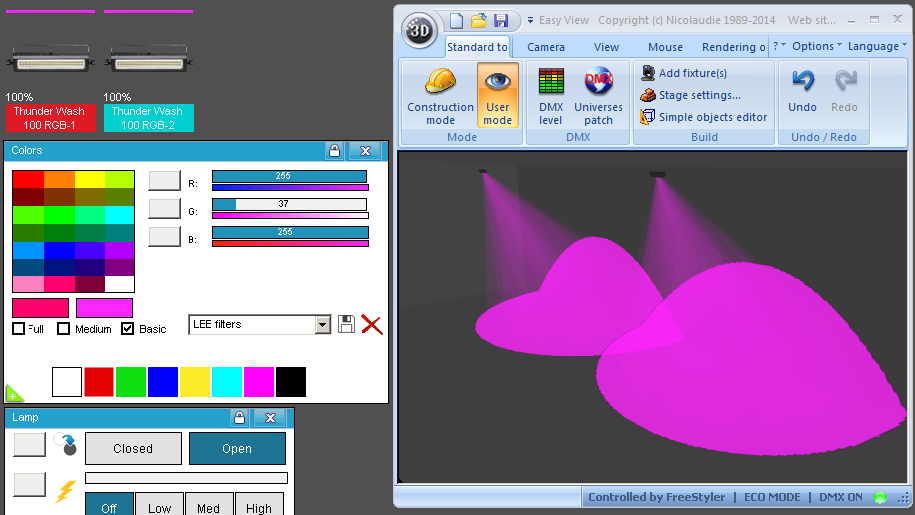915x515 pixels.
Task: Open the Standard toolbar tab
Action: pyautogui.click(x=477, y=47)
